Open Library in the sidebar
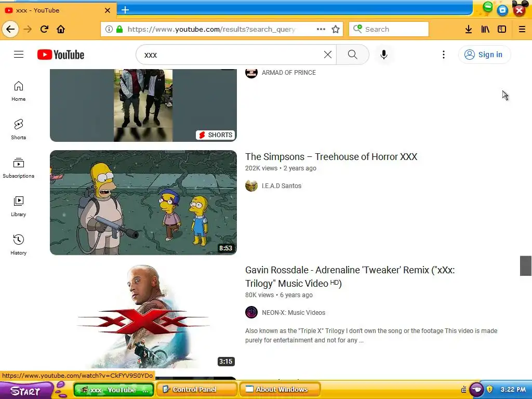532x399 pixels. click(18, 206)
